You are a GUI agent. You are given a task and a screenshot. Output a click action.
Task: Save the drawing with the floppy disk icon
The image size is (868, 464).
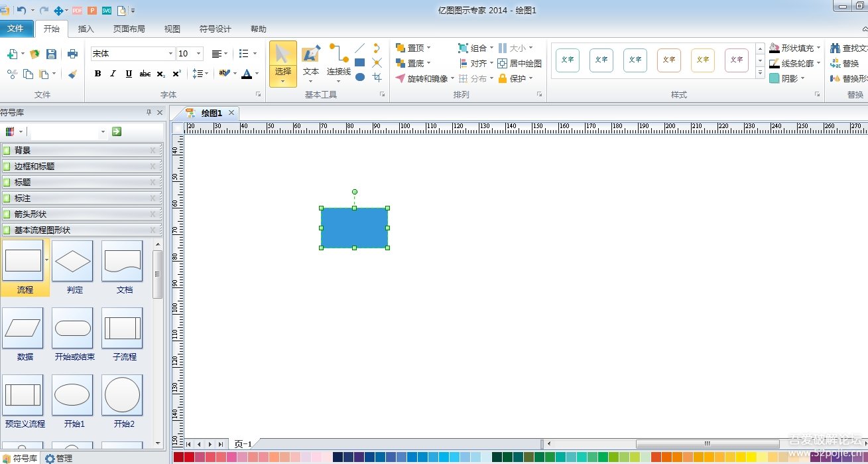tap(51, 54)
